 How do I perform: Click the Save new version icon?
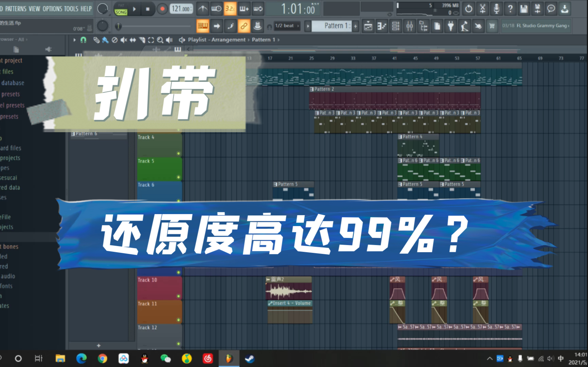click(537, 9)
